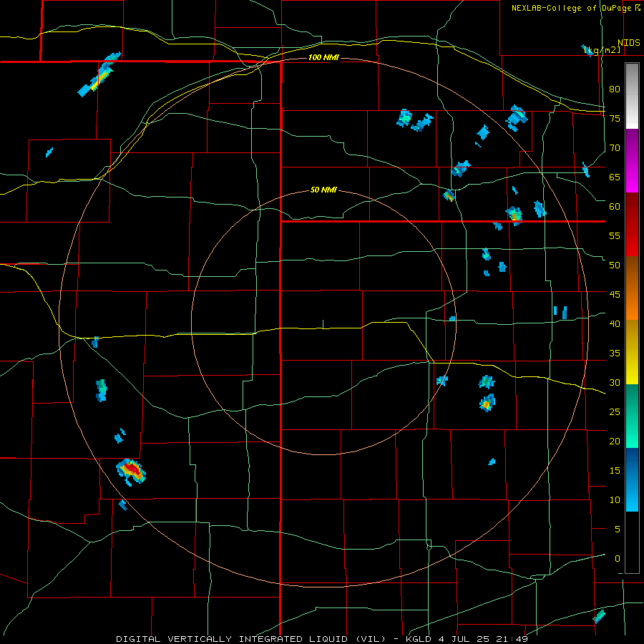Select the purple-magenta segment of the color bar

[632, 161]
